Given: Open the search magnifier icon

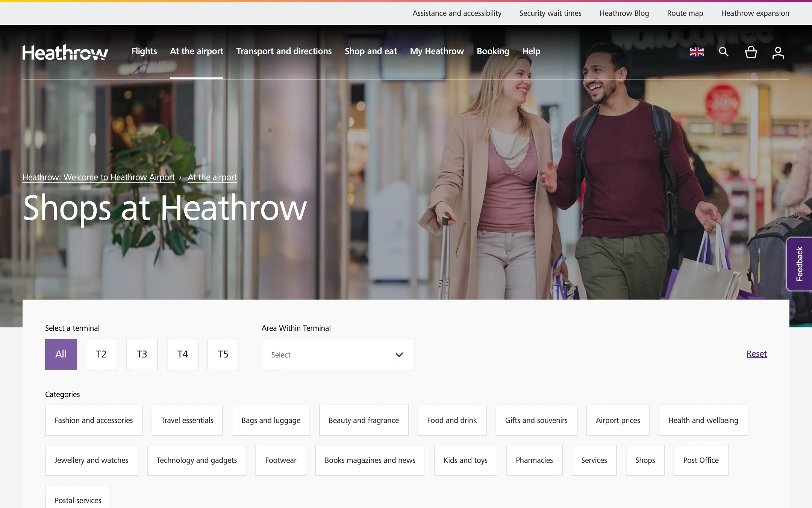Looking at the screenshot, I should [x=724, y=52].
